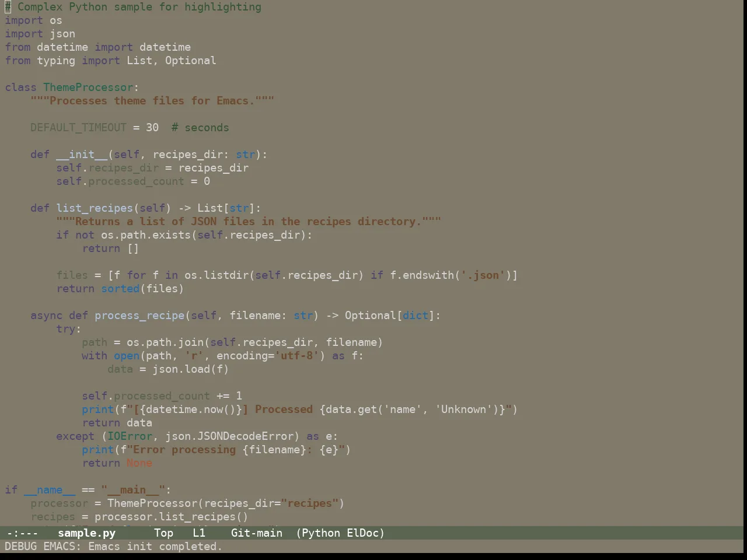Click the 'return data' statement
747x560 pixels.
[x=117, y=423]
